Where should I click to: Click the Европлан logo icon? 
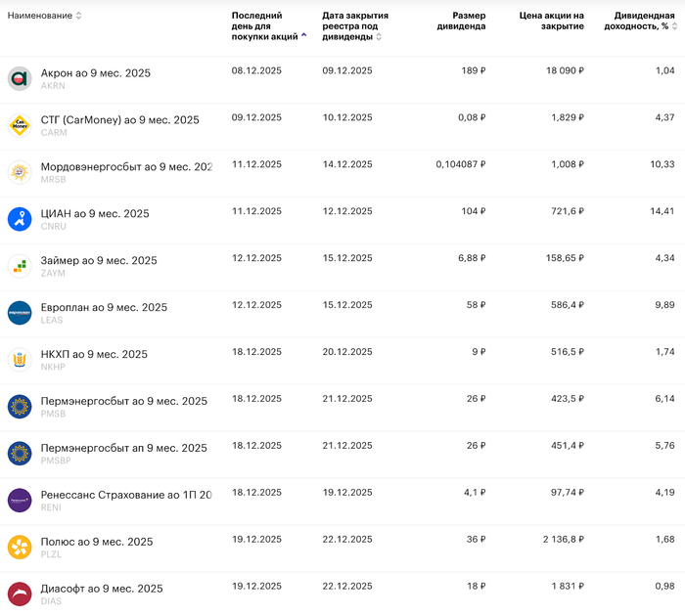(20, 313)
